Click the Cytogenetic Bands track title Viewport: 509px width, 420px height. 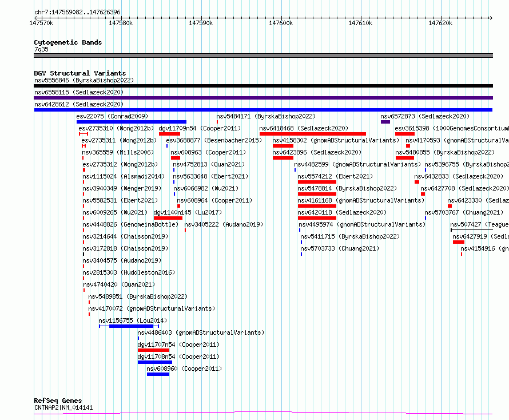click(x=68, y=42)
